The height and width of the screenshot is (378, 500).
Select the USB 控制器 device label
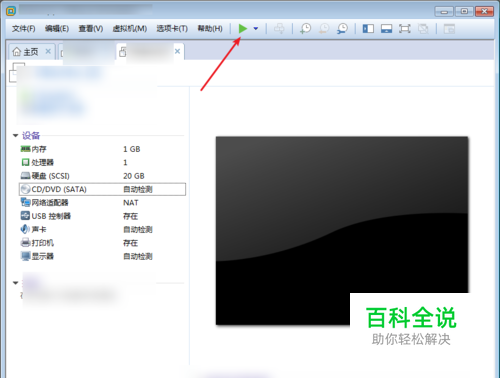51,216
